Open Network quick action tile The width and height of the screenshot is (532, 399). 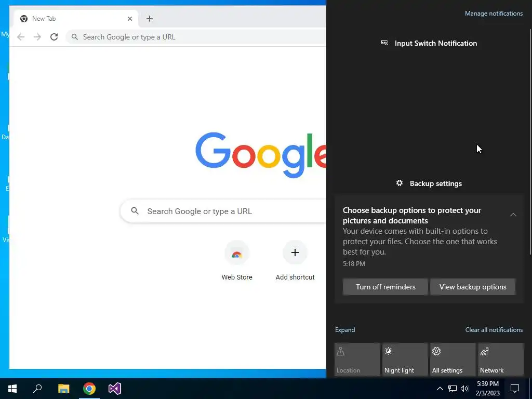(x=501, y=360)
